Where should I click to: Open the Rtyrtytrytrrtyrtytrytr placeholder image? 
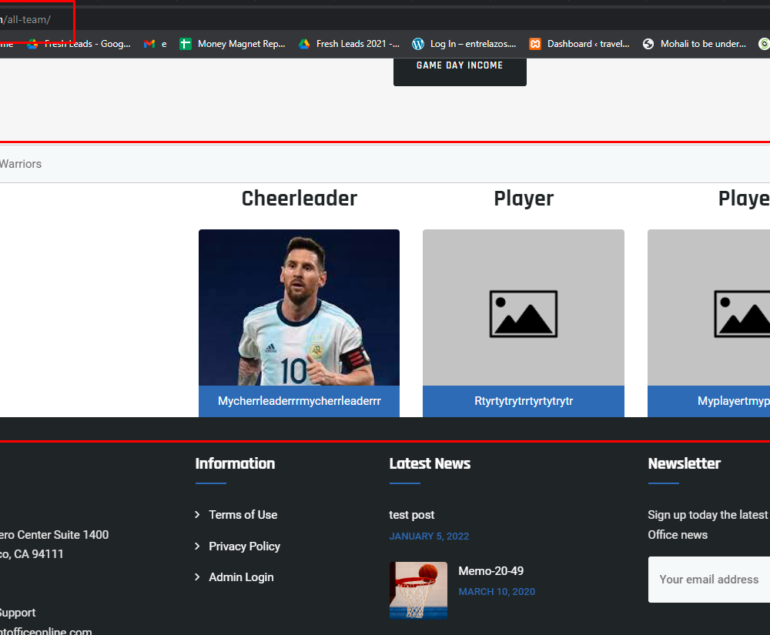523,307
